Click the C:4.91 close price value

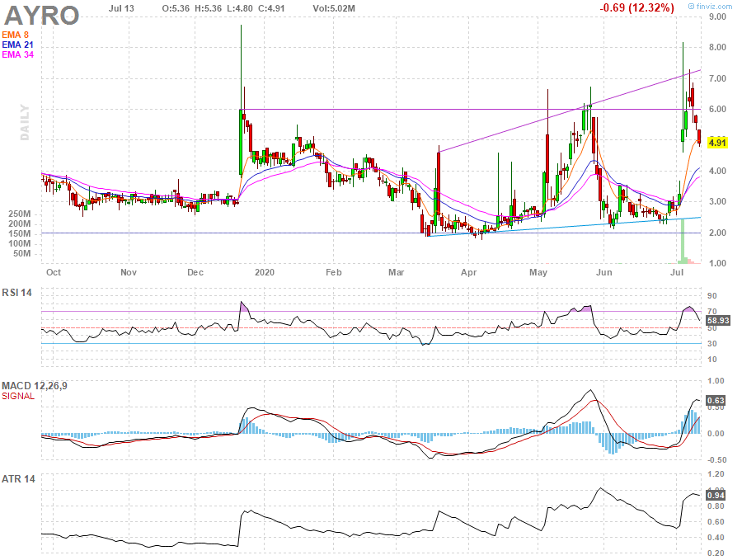tap(271, 8)
